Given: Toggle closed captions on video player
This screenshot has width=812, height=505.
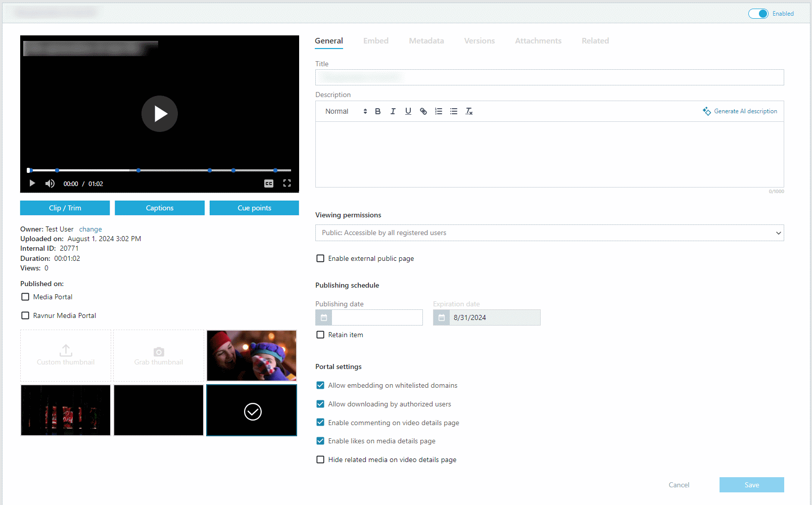Looking at the screenshot, I should pos(269,183).
